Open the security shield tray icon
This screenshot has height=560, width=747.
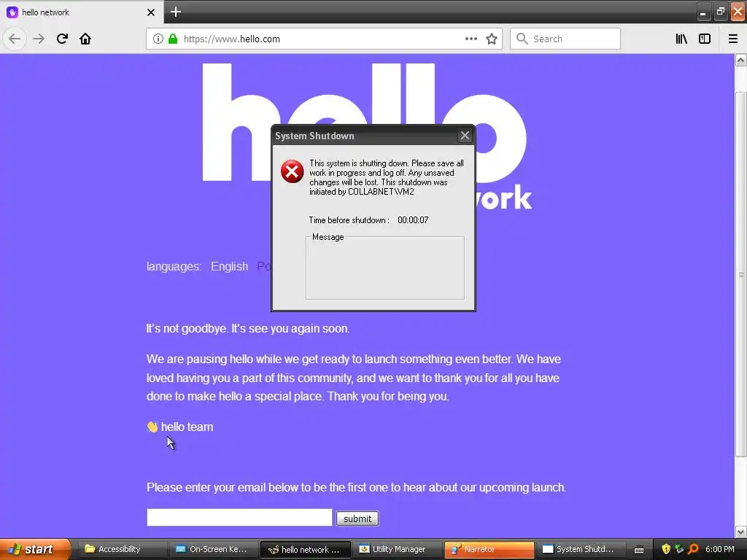666,549
